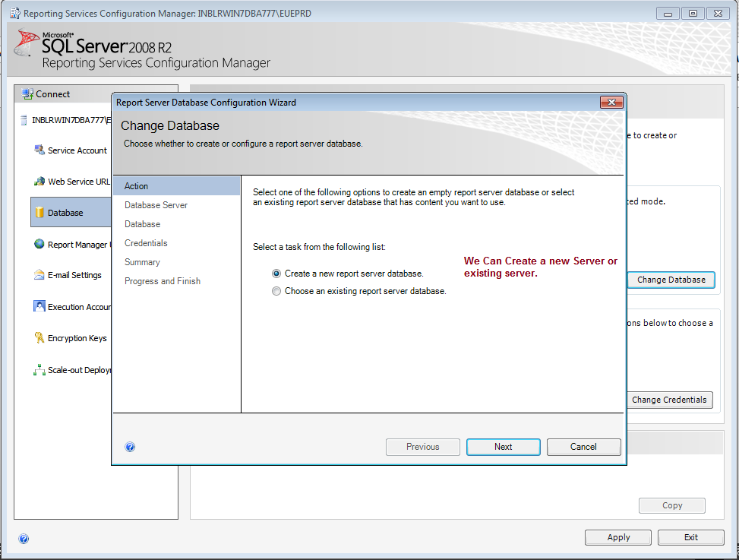Minimize the Configuration Manager window
The height and width of the screenshot is (560, 739).
[x=668, y=14]
